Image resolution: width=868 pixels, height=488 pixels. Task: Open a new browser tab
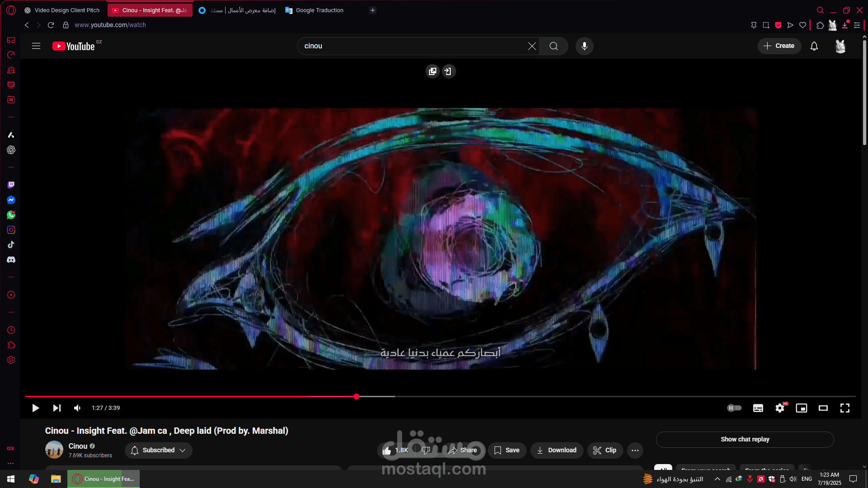373,10
